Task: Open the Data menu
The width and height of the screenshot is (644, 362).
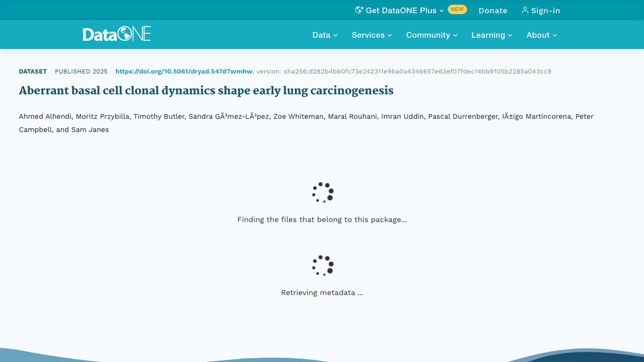Action: point(325,35)
